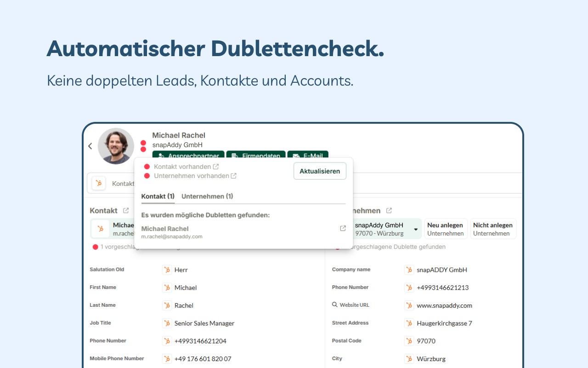Open external link icon next to Unternehmen heading
This screenshot has width=588, height=368.
(x=389, y=211)
